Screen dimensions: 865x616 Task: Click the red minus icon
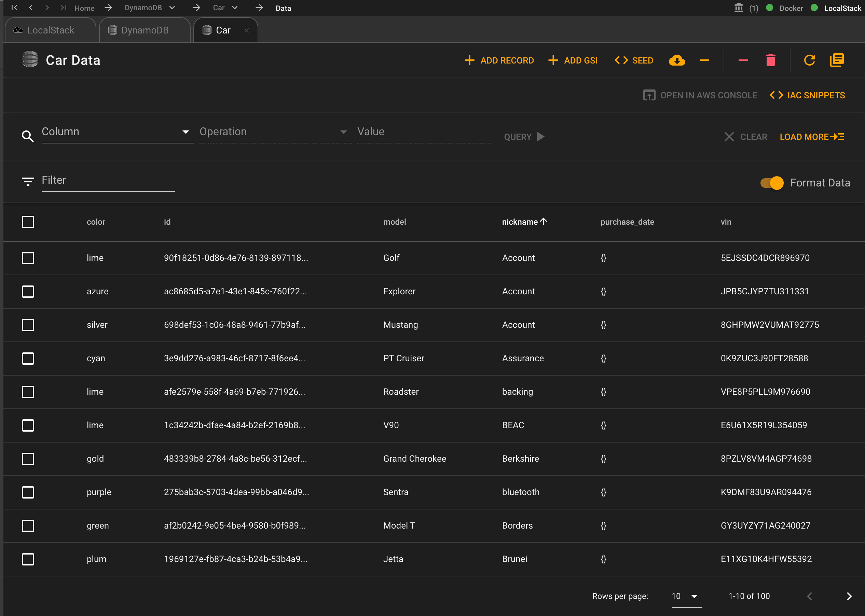tap(743, 60)
